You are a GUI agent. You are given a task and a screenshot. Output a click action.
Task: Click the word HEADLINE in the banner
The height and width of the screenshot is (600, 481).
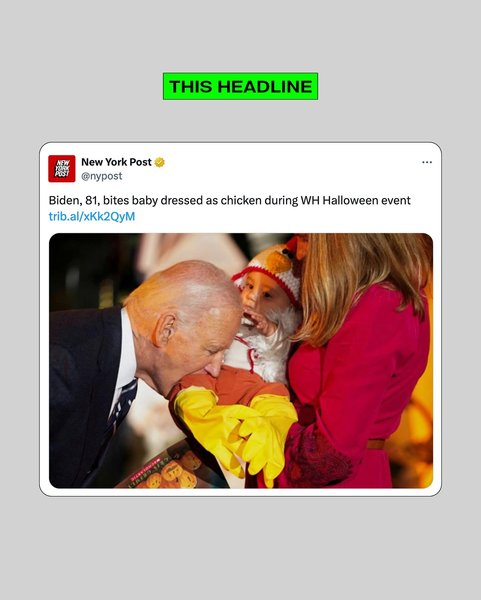pyautogui.click(x=265, y=86)
